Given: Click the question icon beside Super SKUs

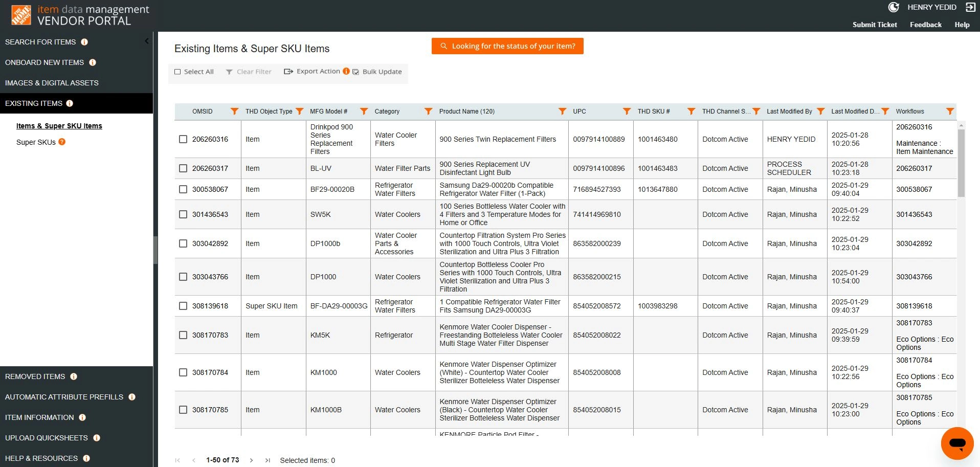Looking at the screenshot, I should [62, 142].
